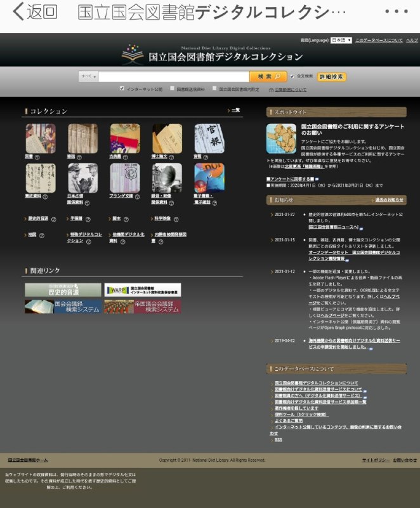The width and height of the screenshot is (420, 508).
Task: Click the help icon beside 古典籍
Action: (x=126, y=157)
